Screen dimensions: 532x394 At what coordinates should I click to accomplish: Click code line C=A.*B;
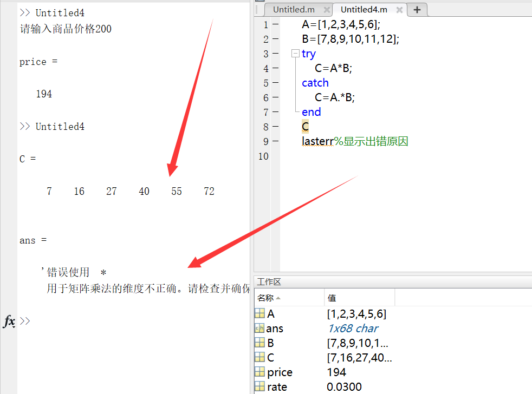(x=335, y=97)
